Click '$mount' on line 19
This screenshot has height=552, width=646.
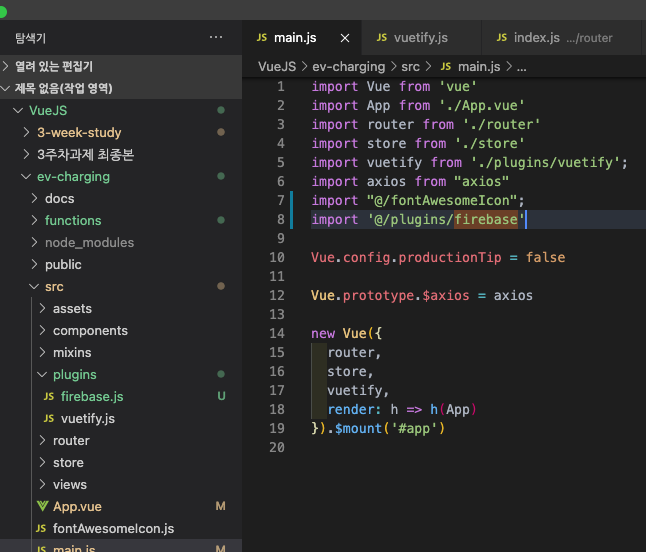coord(358,428)
